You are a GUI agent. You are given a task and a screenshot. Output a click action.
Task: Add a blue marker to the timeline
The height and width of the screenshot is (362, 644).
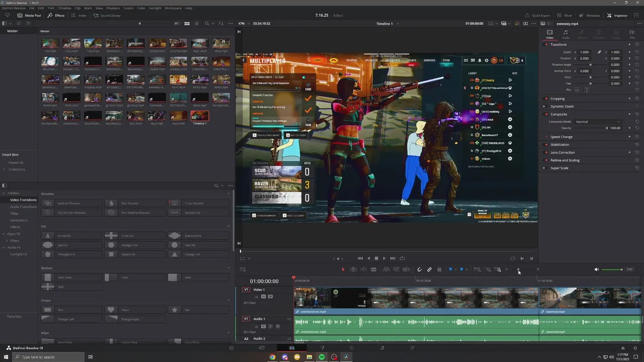461,269
